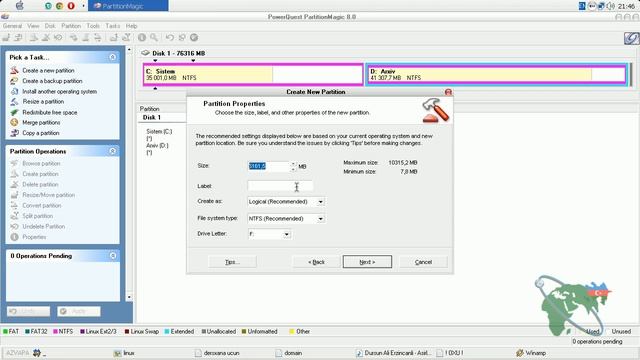The image size is (640, 360).
Task: Click the Browse partition operation
Action: tap(41, 163)
